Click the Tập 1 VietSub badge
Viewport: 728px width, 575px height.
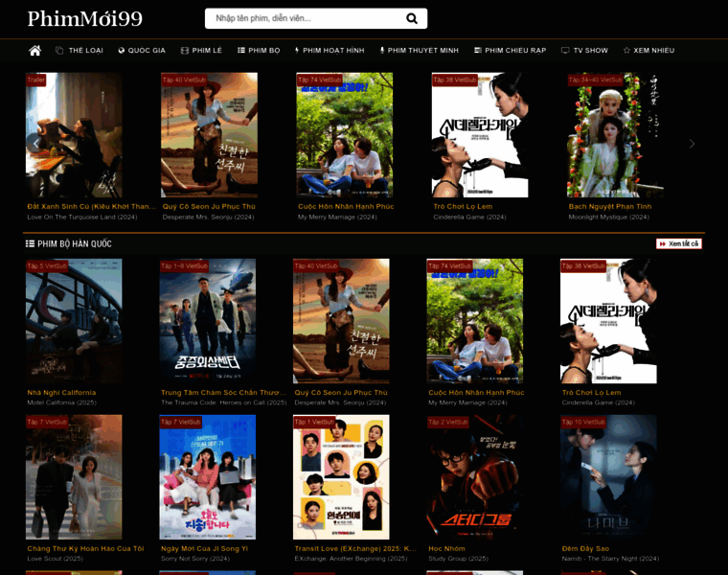[x=314, y=422]
